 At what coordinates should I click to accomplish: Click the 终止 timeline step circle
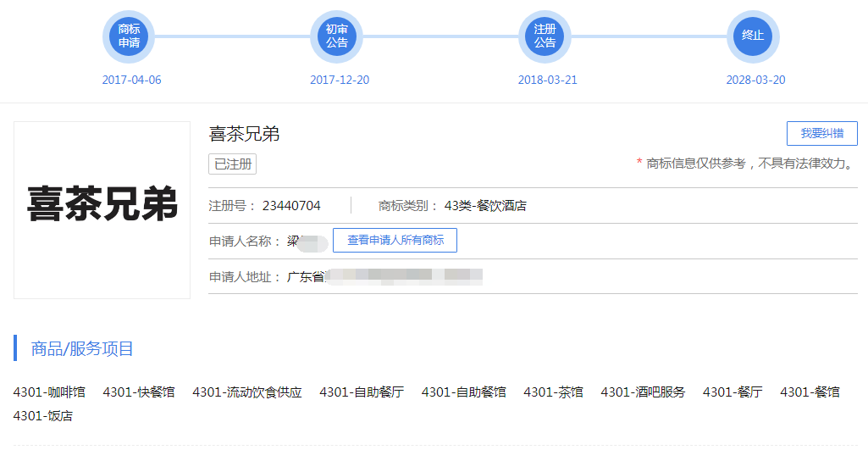click(753, 36)
